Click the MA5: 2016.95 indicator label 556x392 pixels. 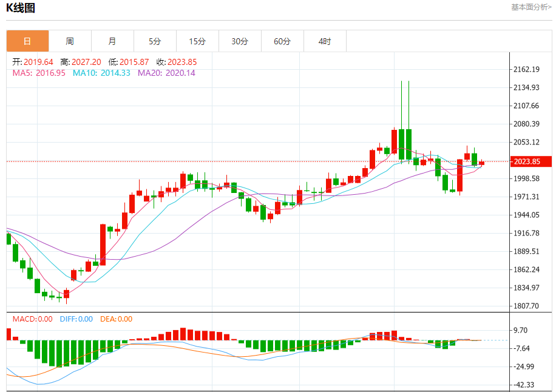(x=39, y=73)
